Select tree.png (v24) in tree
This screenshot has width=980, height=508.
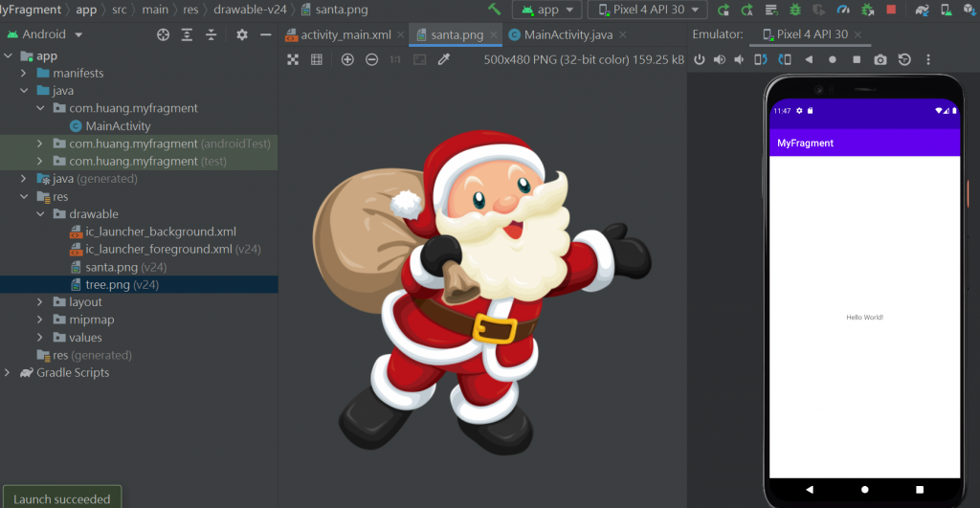tap(139, 284)
